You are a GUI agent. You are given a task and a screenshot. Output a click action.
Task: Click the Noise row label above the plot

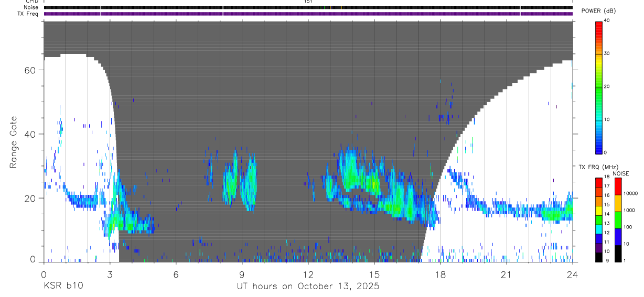[x=30, y=7]
